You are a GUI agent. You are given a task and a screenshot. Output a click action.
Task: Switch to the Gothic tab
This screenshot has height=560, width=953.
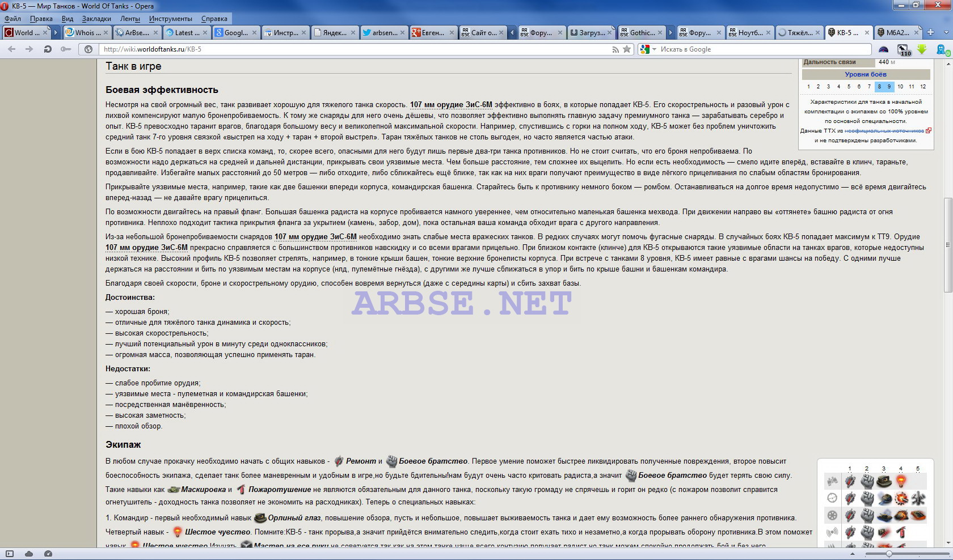pyautogui.click(x=641, y=33)
